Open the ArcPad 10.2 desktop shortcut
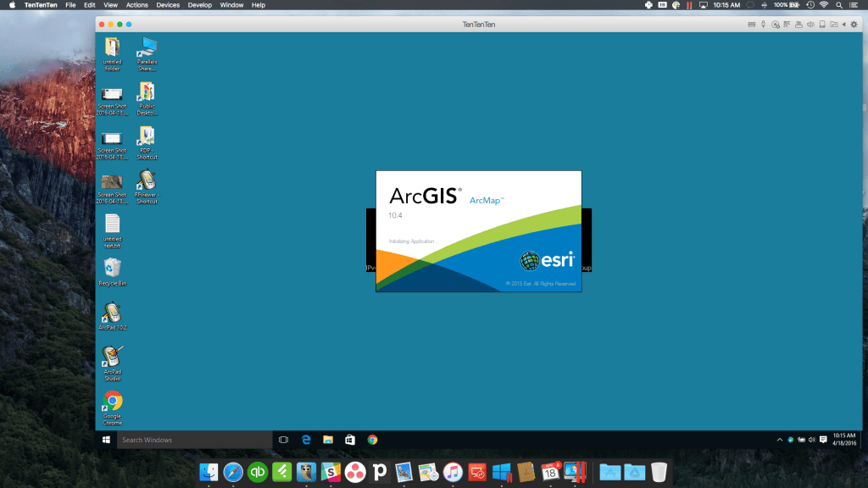This screenshot has width=868, height=488. pyautogui.click(x=113, y=317)
